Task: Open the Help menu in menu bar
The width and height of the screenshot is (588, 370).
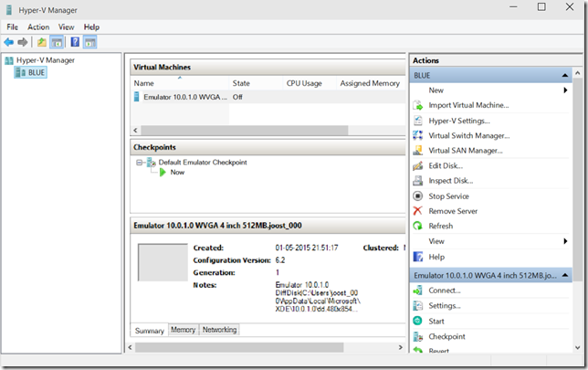Action: 91,27
